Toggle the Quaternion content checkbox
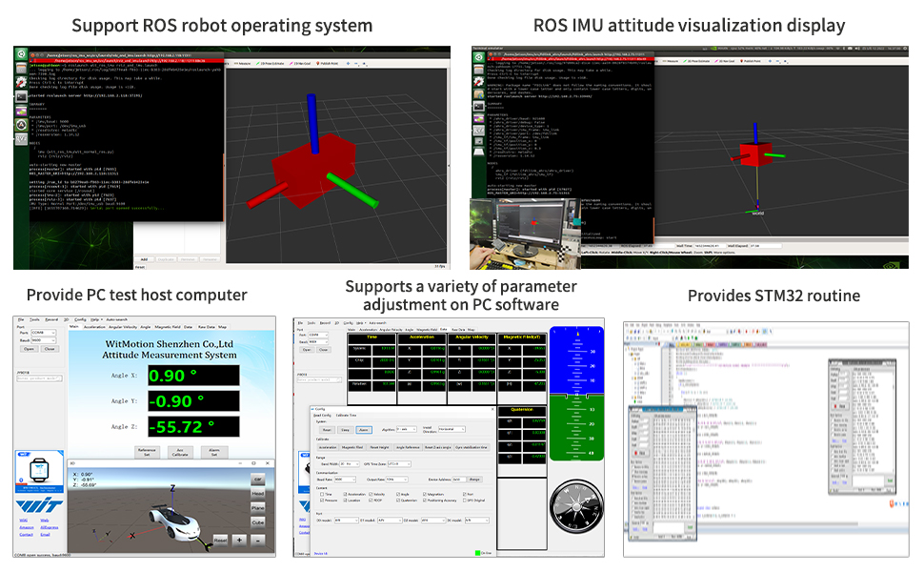 coord(398,501)
